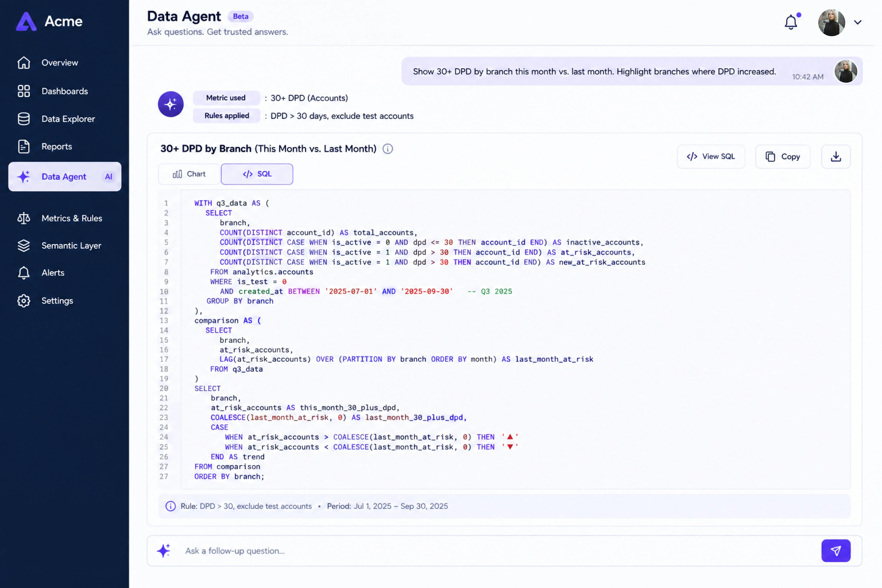Click 'Period: Jul 1, 2025 – Sep 30, 2025' text
882x588 pixels.
coord(387,506)
